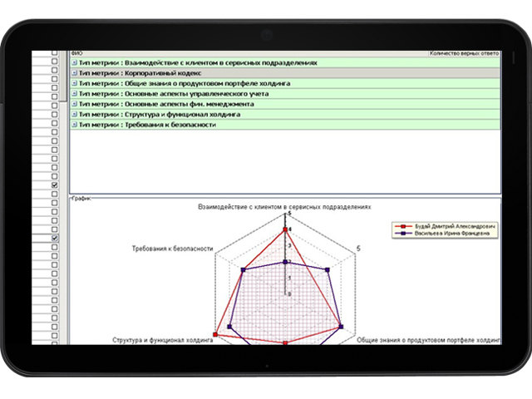This screenshot has height=399, width=532.
Task: Click red data point near "Структура и функционал холдинга"
Action: click(216, 334)
